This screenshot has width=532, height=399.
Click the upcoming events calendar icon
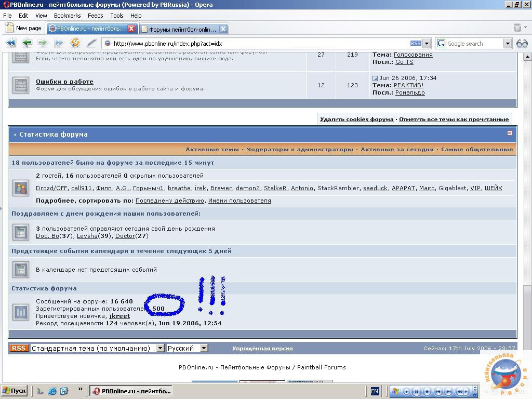point(21,270)
